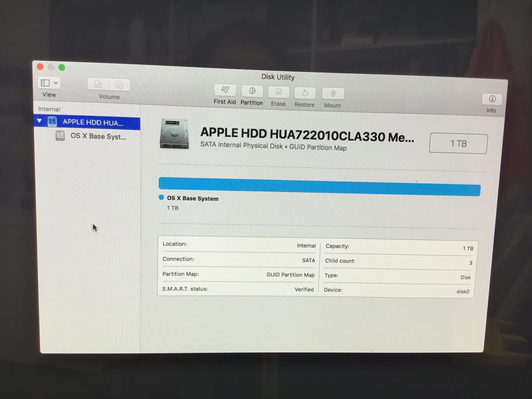The height and width of the screenshot is (399, 532).
Task: Click the 1 TB capacity box
Action: [x=458, y=144]
